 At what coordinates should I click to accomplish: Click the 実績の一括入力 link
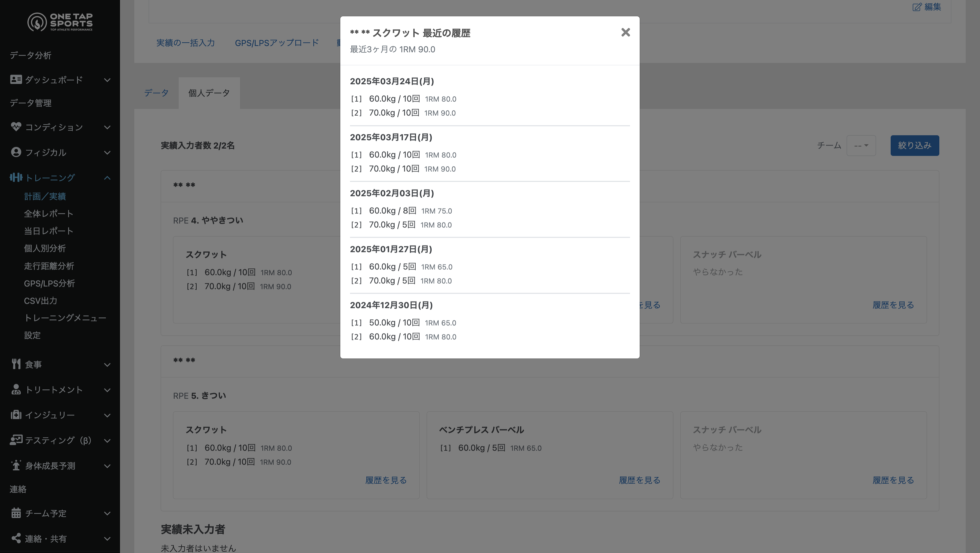[x=186, y=43]
